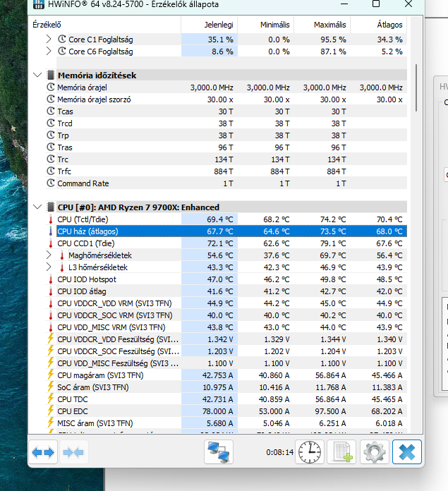Collapse the Memória időzítések section
Image resolution: width=448 pixels, height=491 pixels.
point(37,75)
